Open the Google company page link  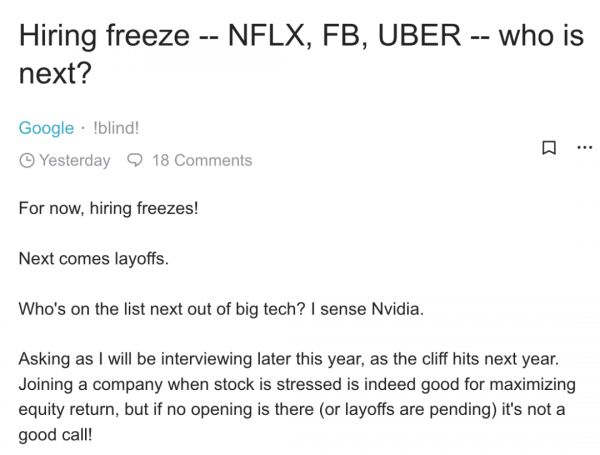coord(46,128)
